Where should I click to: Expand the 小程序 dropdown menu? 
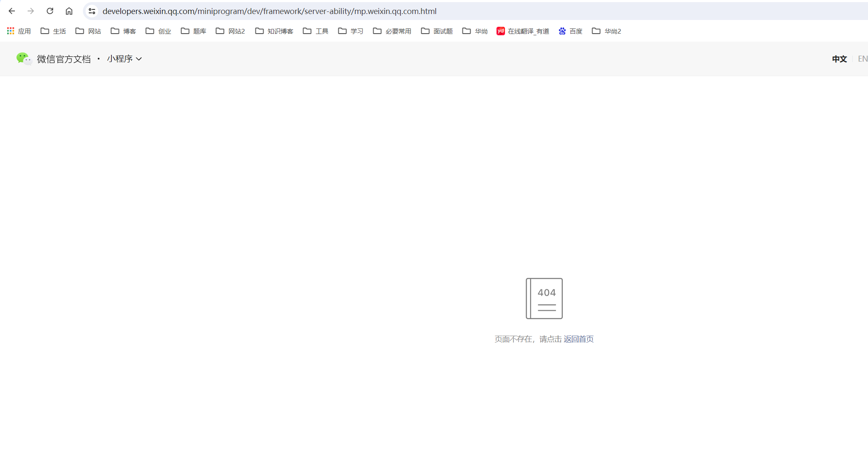(x=124, y=59)
